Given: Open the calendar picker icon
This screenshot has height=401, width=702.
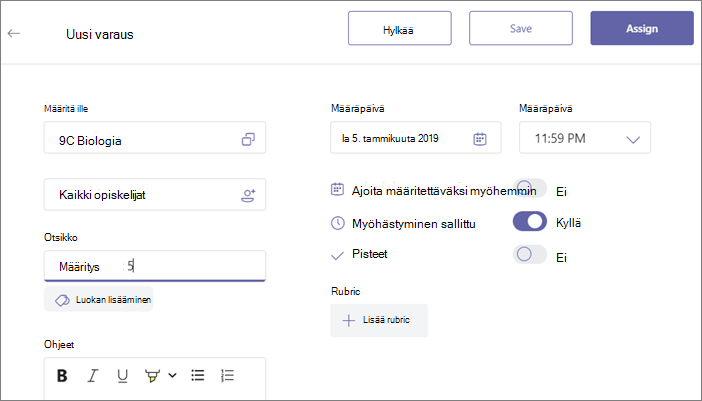Looking at the screenshot, I should coord(480,139).
